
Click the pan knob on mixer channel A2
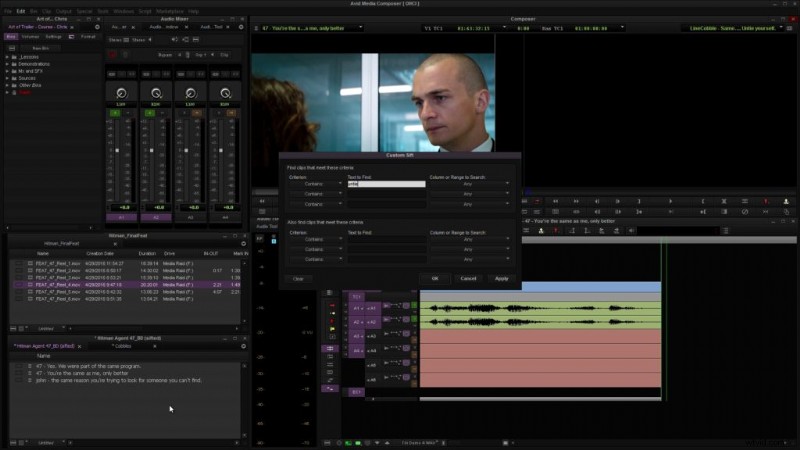pyautogui.click(x=156, y=93)
